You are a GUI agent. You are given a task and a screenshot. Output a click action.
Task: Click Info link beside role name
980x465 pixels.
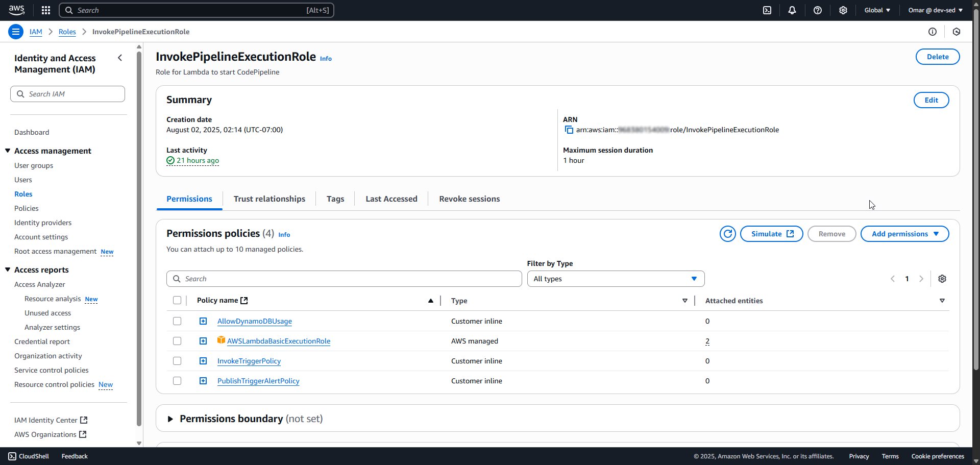click(x=326, y=59)
